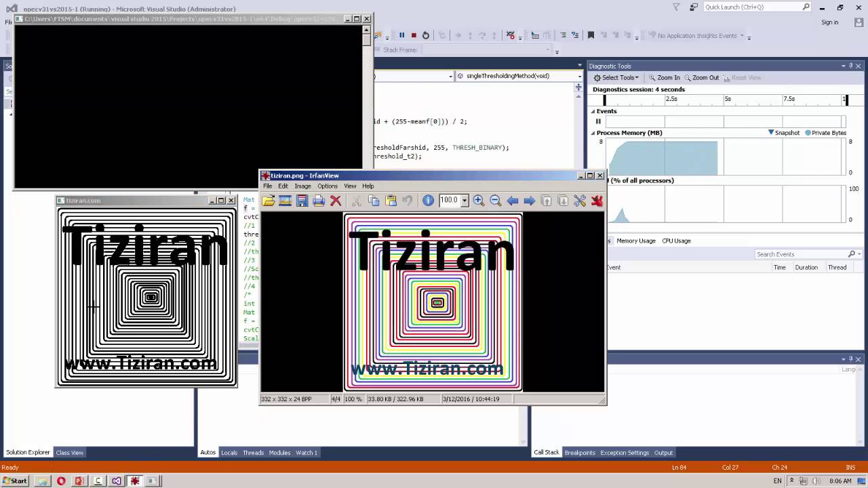The image size is (868, 488).
Task: Click the Windows Start button
Action: 14,481
